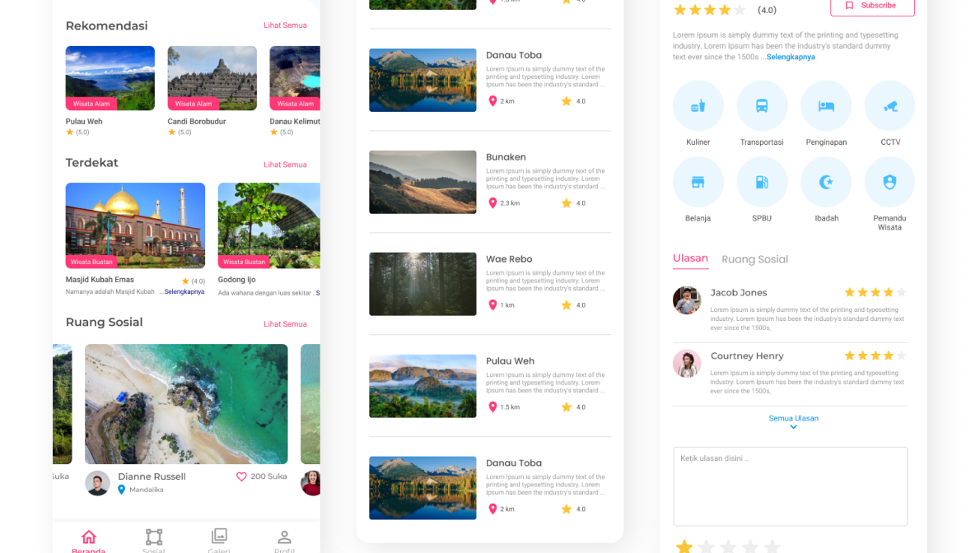Image resolution: width=980 pixels, height=553 pixels.
Task: Open the CCTV camera icon
Action: [x=889, y=106]
